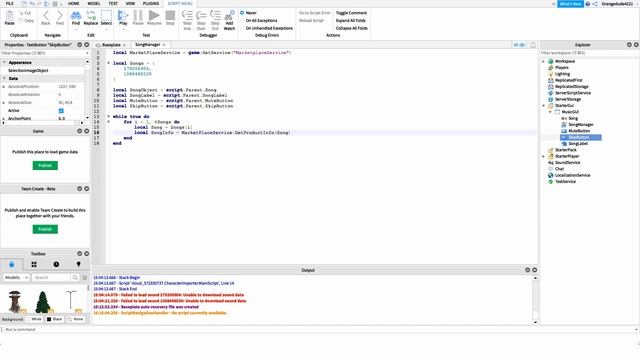
Task: Start the Play test button
Action: click(123, 16)
